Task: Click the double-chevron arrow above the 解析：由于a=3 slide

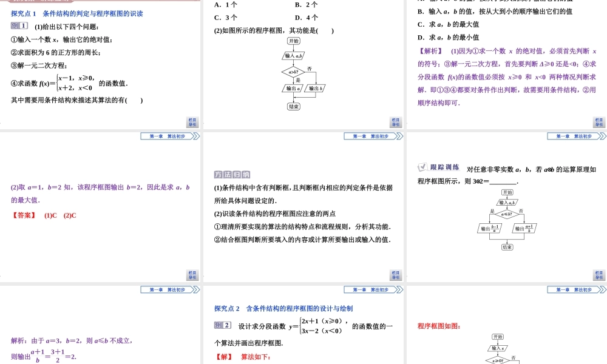Action: pyautogui.click(x=196, y=290)
